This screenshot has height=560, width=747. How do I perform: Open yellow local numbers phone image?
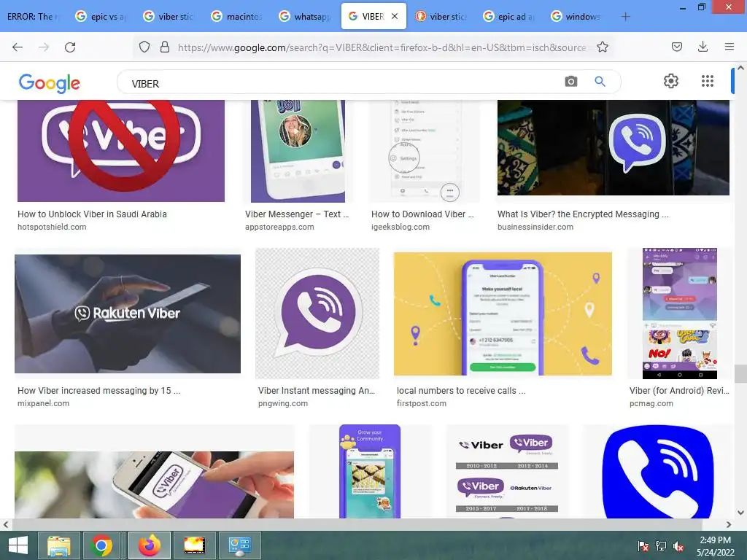[x=503, y=314]
